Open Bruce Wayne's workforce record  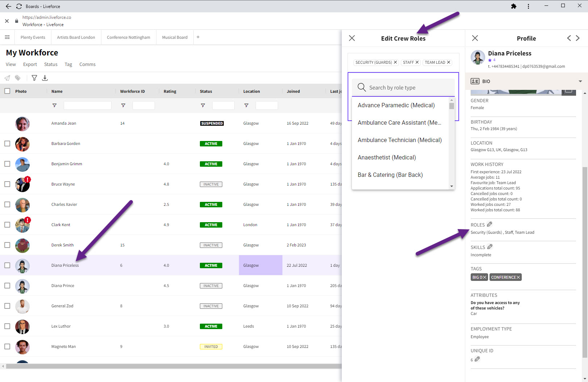tap(63, 184)
